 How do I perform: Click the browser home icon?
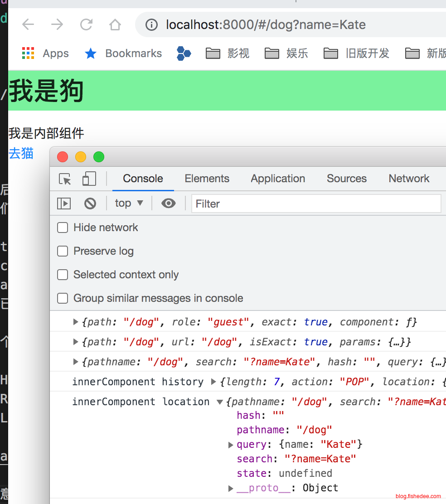tap(115, 24)
